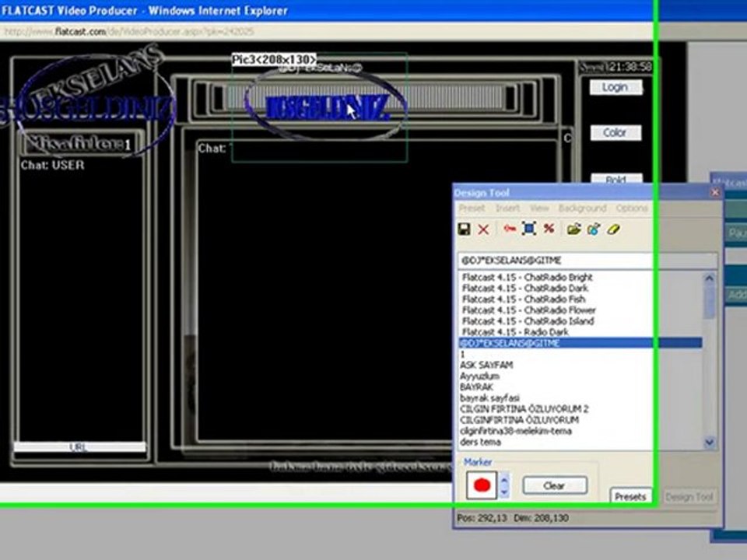The width and height of the screenshot is (747, 560).
Task: Select Flatcast 4.15 - ChatRadio Fish preset
Action: [524, 299]
